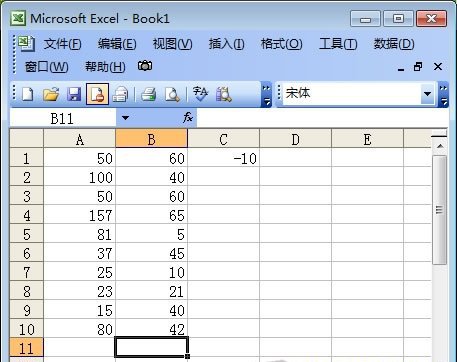The height and width of the screenshot is (362, 457).
Task: Click vertical scrollbar up arrow
Action: tap(440, 146)
